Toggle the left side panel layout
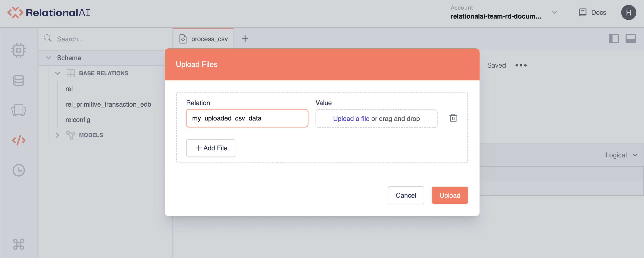Viewport: 644px width, 258px height. 614,39
